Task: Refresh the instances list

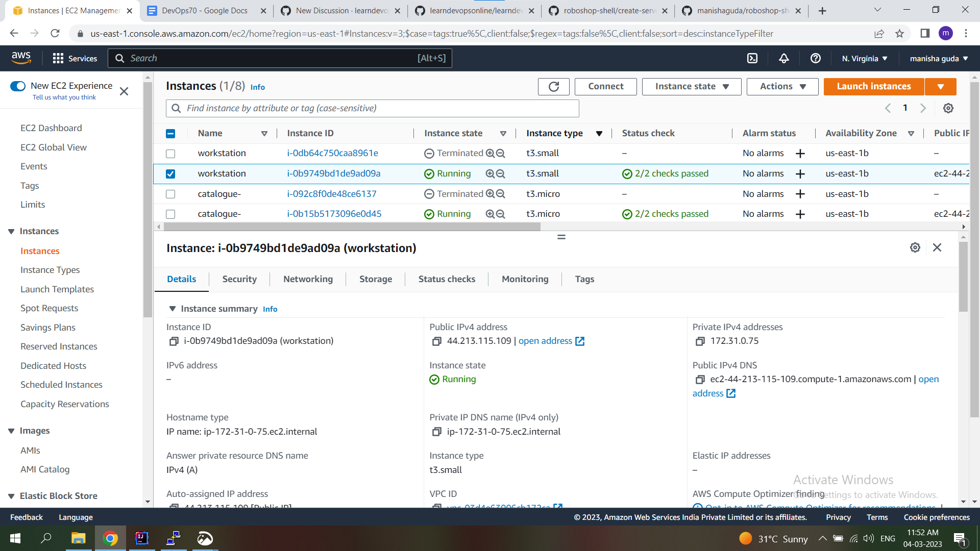Action: (x=553, y=86)
